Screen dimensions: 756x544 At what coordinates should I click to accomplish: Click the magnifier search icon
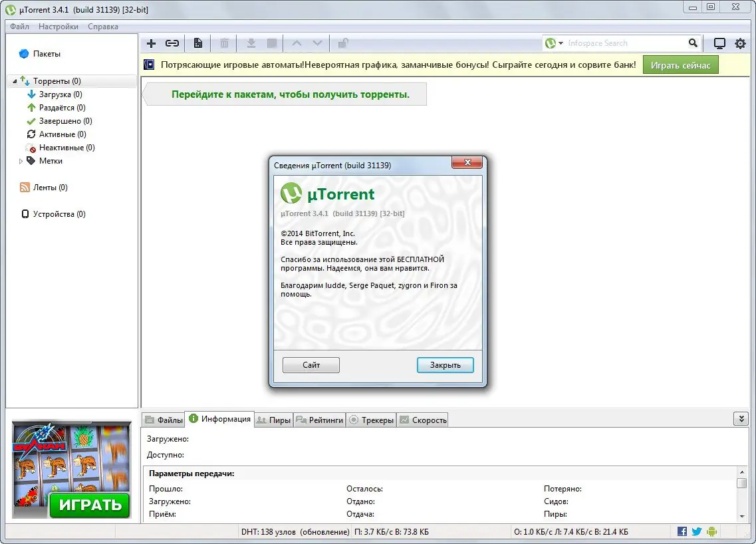[693, 43]
